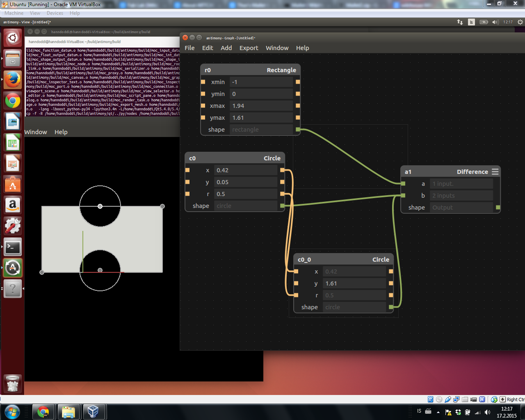Image resolution: width=525 pixels, height=420 pixels.
Task: Click the xmin input port on r0
Action: point(203,82)
